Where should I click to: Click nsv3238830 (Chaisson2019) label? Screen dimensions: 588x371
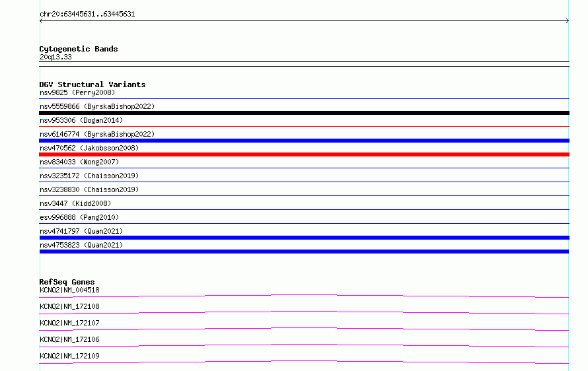[89, 189]
